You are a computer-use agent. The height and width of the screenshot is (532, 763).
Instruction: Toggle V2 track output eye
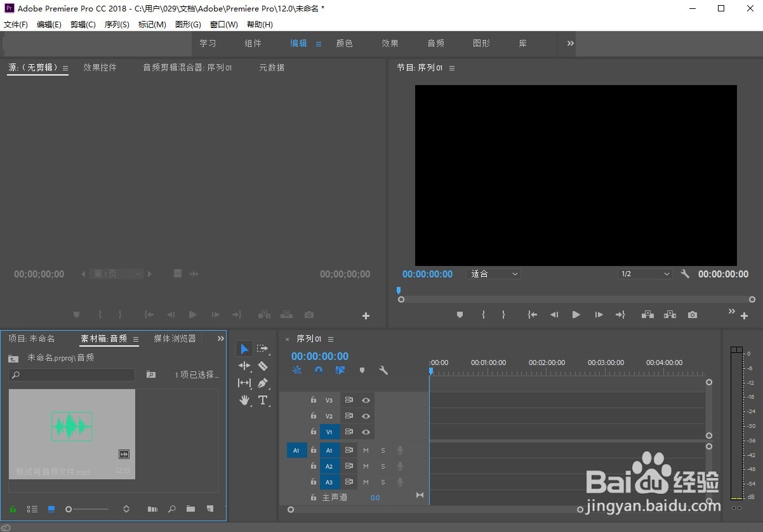(x=366, y=416)
